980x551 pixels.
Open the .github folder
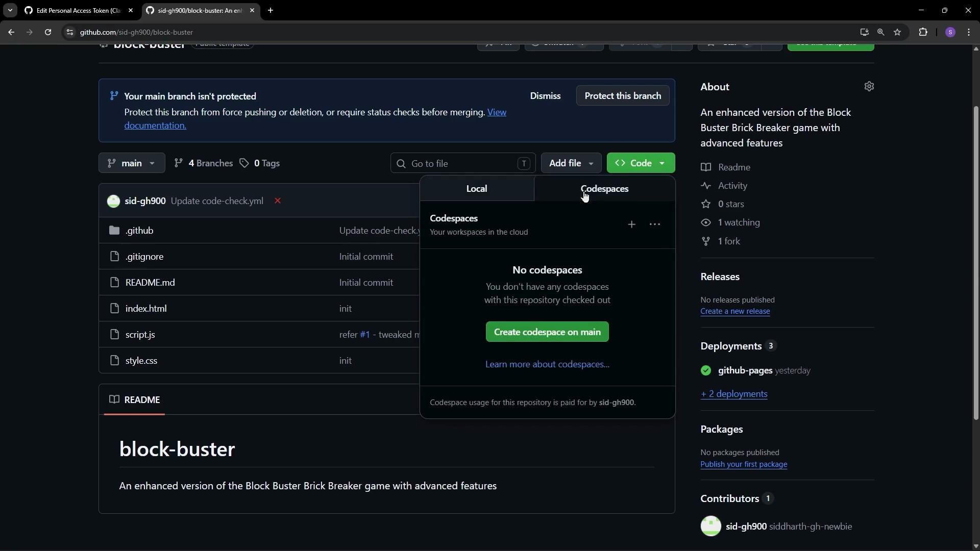(139, 231)
